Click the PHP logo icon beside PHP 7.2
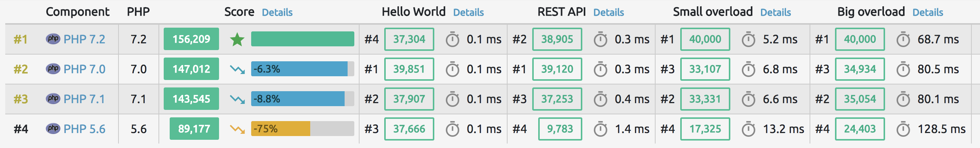 pyautogui.click(x=53, y=39)
